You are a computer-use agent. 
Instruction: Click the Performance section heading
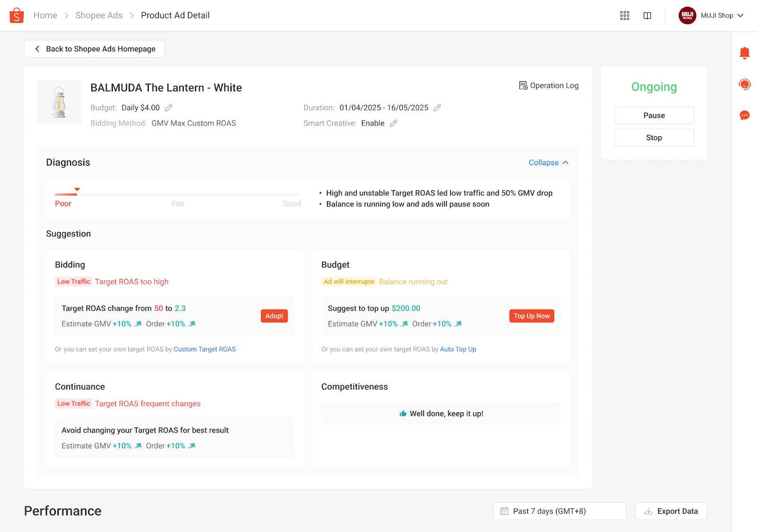point(63,511)
